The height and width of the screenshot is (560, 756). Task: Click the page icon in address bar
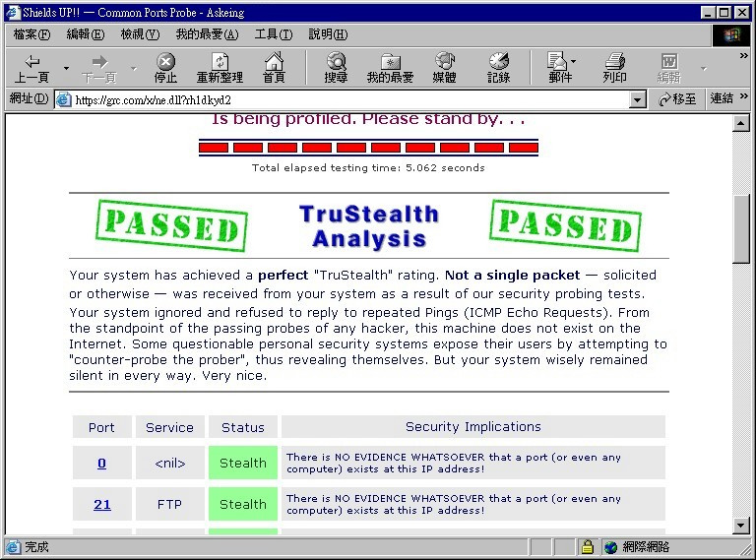click(64, 99)
